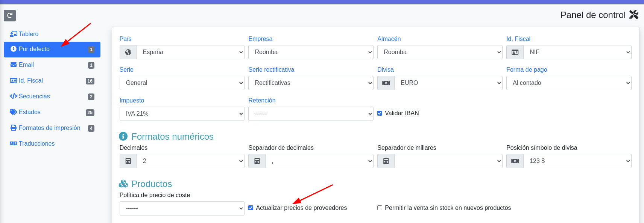Image resolution: width=644 pixels, height=223 pixels.
Task: Click the País field label link
Action: click(125, 39)
